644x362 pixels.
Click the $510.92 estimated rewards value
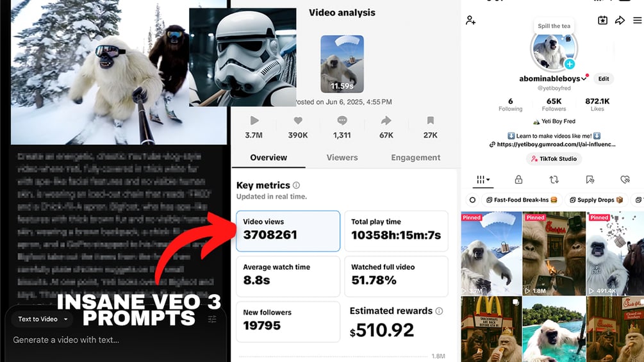(x=382, y=331)
